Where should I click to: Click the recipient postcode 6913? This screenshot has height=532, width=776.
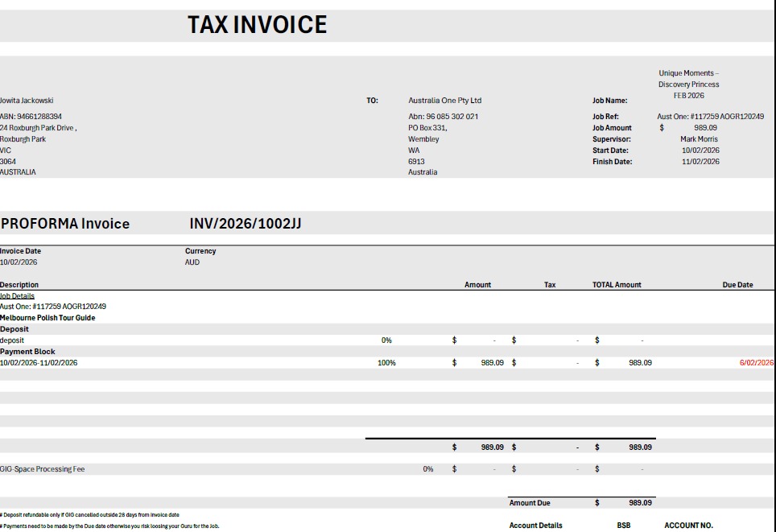[x=416, y=161]
